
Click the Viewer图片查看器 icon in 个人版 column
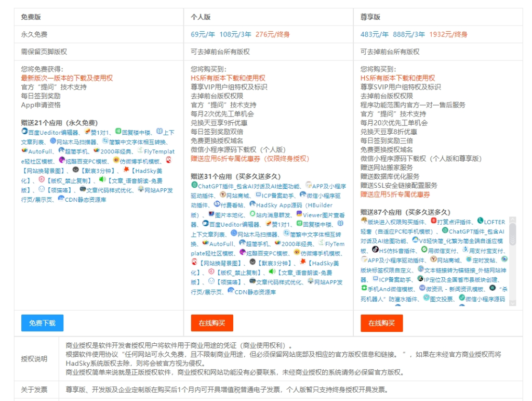(x=299, y=214)
